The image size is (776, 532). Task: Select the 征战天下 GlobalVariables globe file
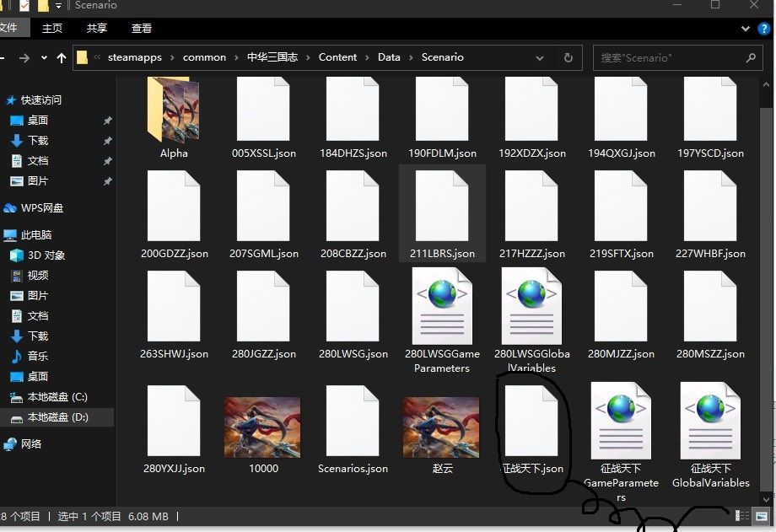pyautogui.click(x=710, y=421)
